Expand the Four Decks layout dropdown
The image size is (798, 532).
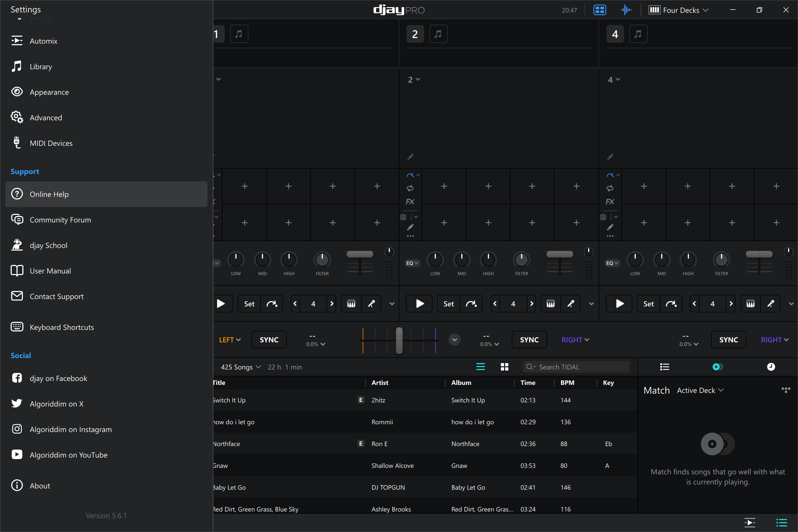coord(679,10)
